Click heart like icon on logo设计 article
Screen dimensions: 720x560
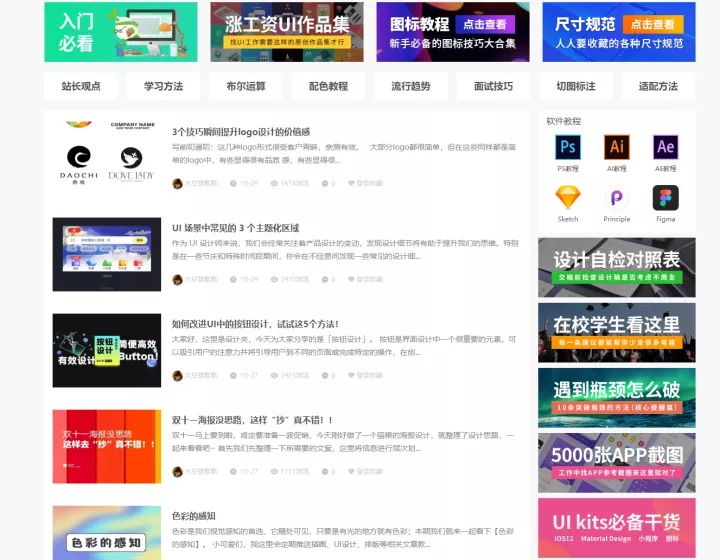pyautogui.click(x=351, y=183)
